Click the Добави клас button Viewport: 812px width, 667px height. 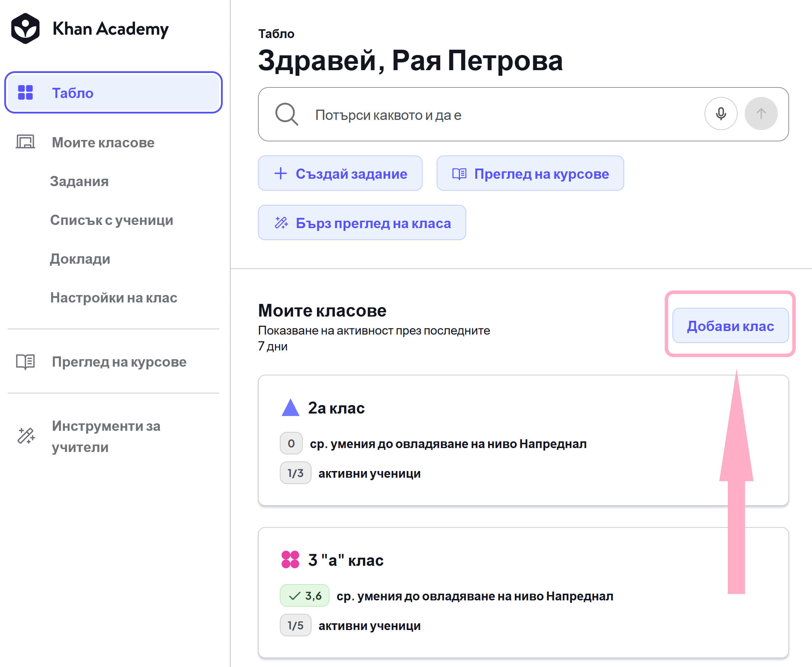click(730, 326)
